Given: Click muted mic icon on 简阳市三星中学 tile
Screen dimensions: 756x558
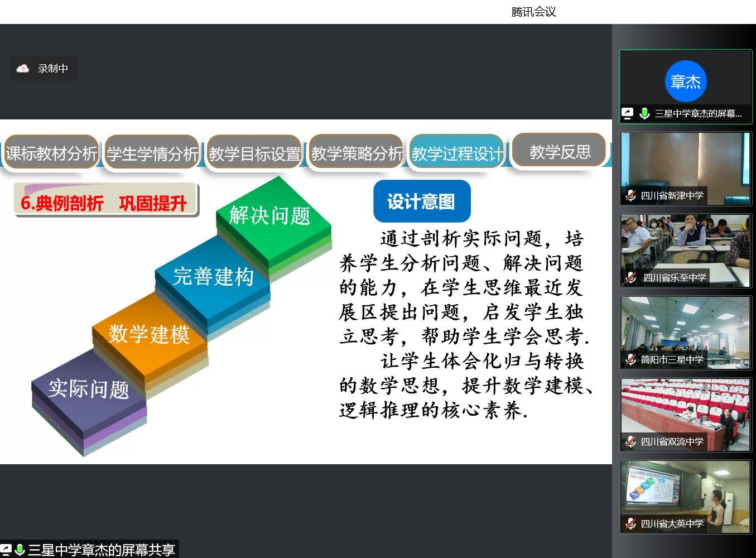Looking at the screenshot, I should 630,360.
